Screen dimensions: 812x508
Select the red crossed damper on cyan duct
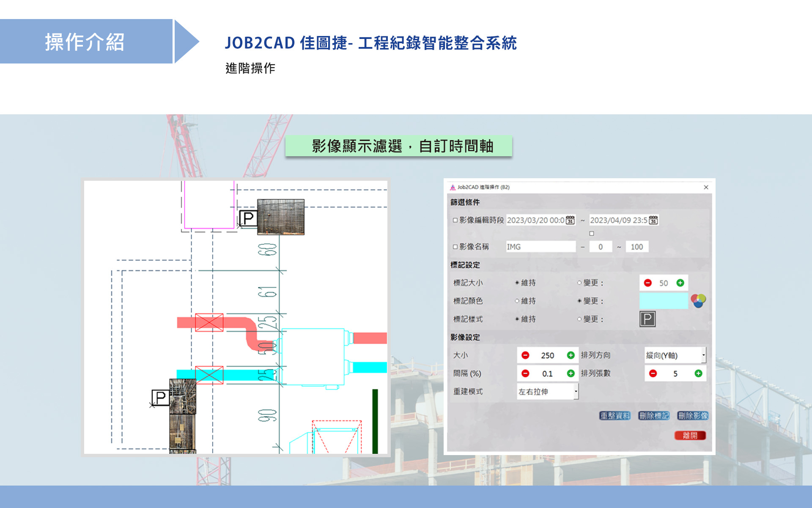coord(209,375)
